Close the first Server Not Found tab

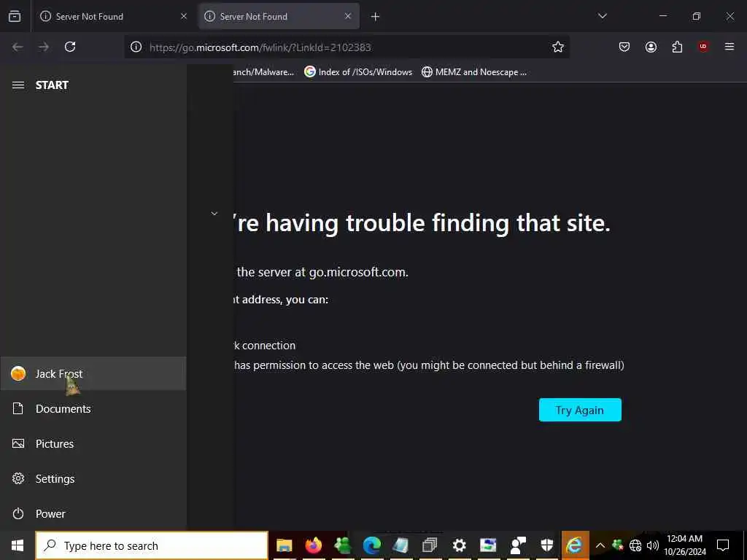[x=184, y=16]
